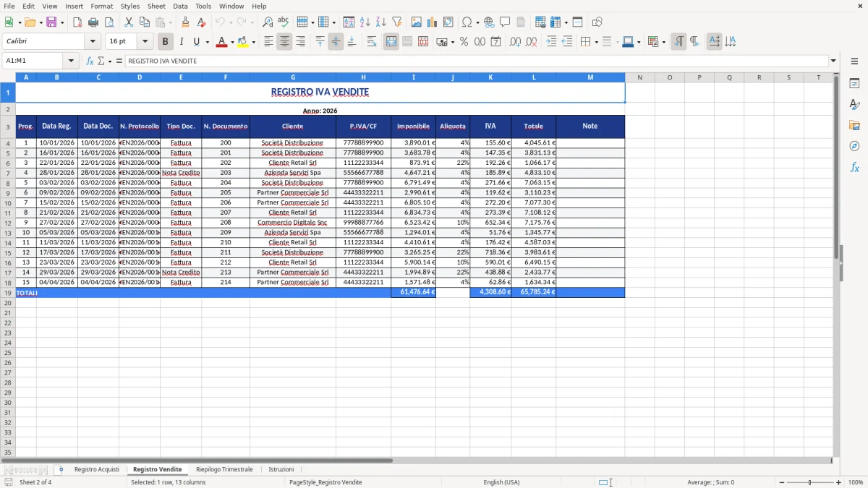Screen dimensions: 868x488
Task: Insert a hyperlink
Action: (489, 21)
